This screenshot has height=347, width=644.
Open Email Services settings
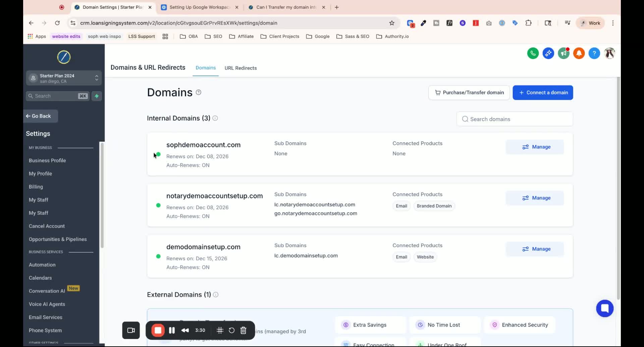(x=46, y=317)
